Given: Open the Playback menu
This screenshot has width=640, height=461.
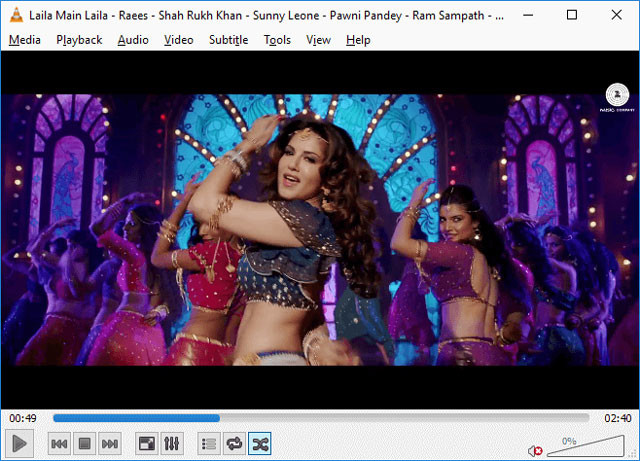Looking at the screenshot, I should click(x=79, y=40).
